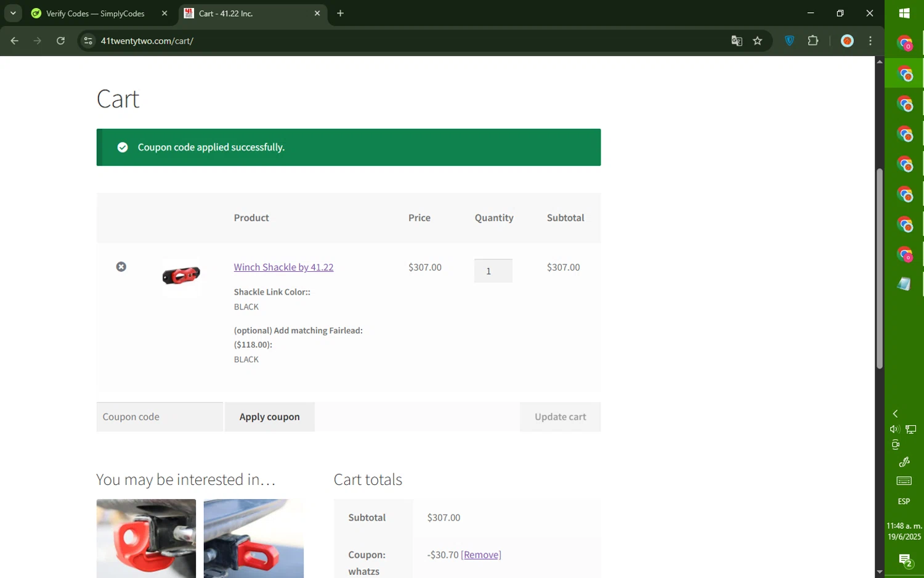Image resolution: width=924 pixels, height=578 pixels.
Task: Open the second suggested product image with red hitch
Action: 253,539
